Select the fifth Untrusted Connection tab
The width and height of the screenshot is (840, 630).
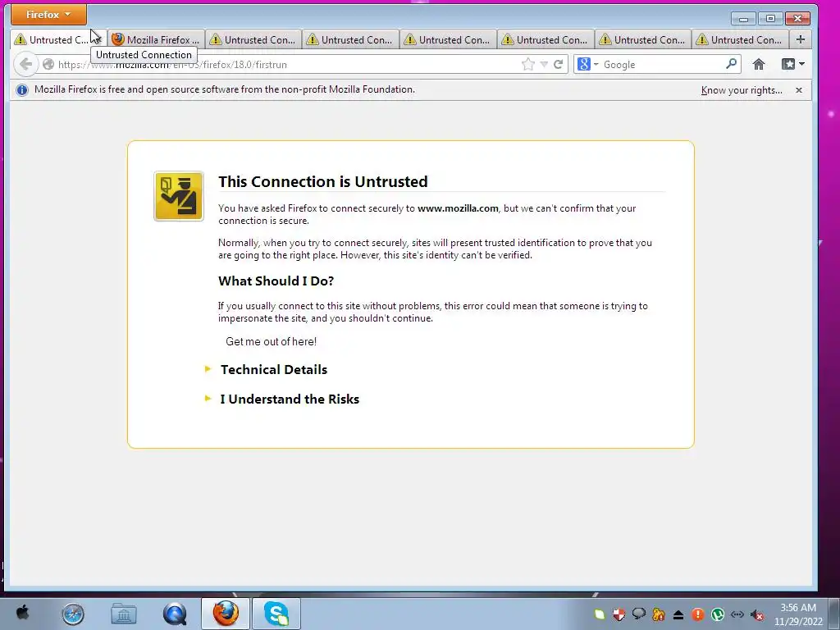[546, 39]
